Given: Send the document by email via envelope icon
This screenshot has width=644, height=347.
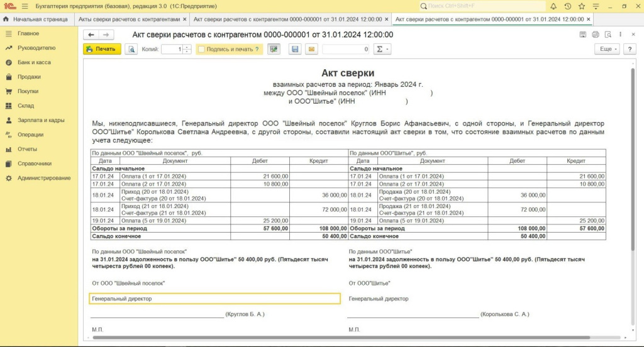Looking at the screenshot, I should click(x=310, y=49).
